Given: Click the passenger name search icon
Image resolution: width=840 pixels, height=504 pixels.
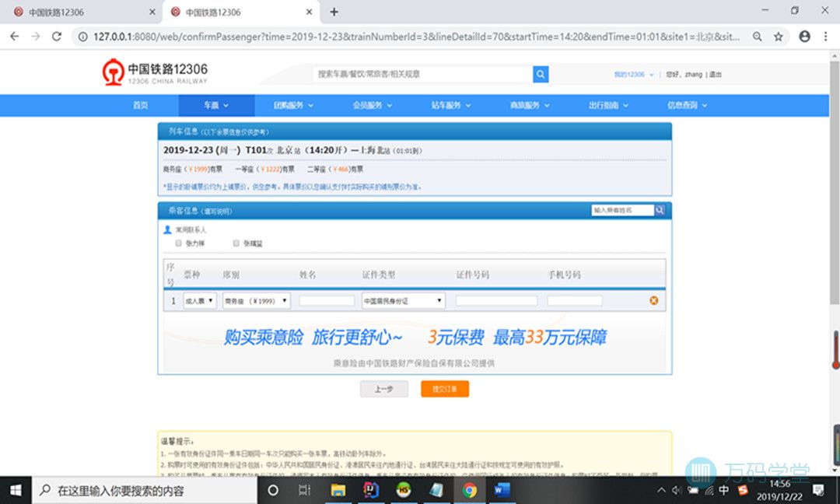Looking at the screenshot, I should [660, 210].
